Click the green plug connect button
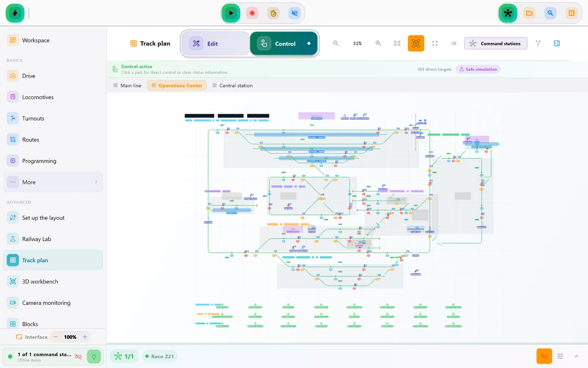 pos(94,356)
